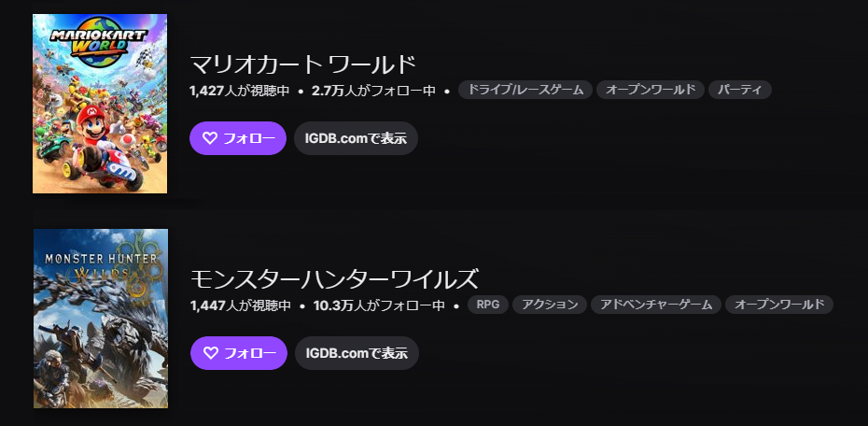Open the マリオカート ワールド box art

100,104
